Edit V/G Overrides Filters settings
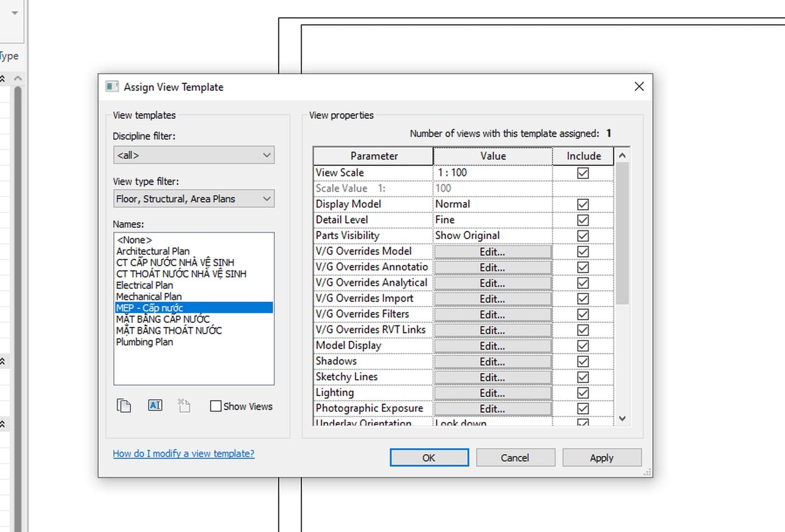 [493, 315]
